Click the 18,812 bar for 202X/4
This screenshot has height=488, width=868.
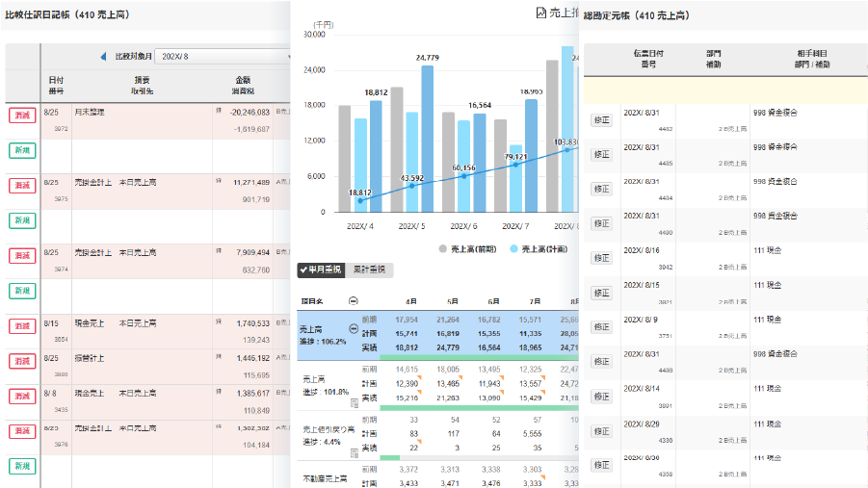click(376, 154)
